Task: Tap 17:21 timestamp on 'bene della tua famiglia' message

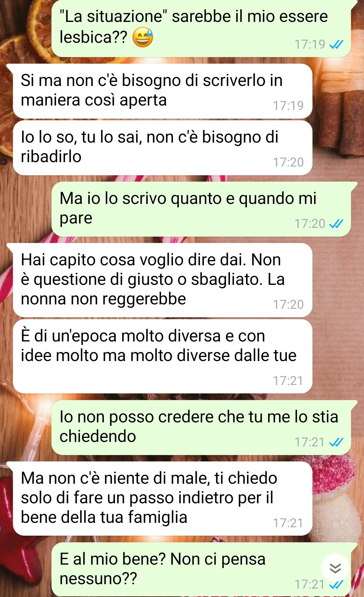Action: 288,523
